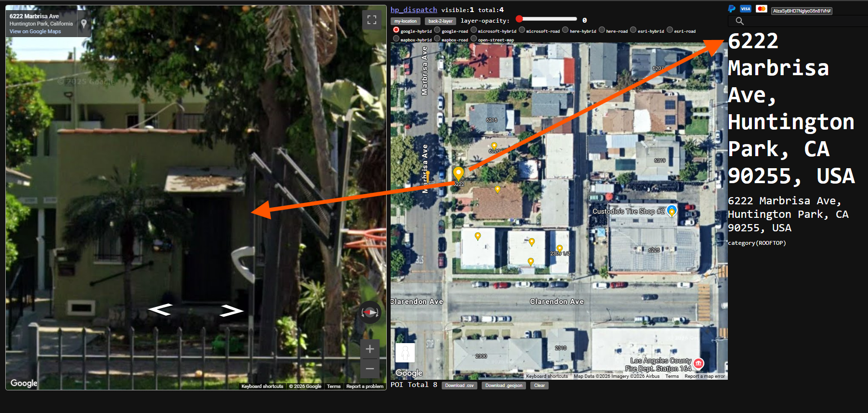Click the layer-opacity slider handle
Image resolution: width=868 pixels, height=413 pixels.
point(519,19)
